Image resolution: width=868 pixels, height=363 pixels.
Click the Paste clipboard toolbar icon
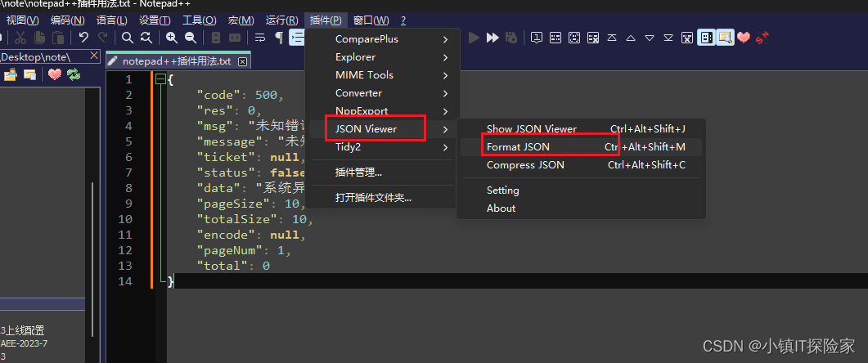click(58, 38)
